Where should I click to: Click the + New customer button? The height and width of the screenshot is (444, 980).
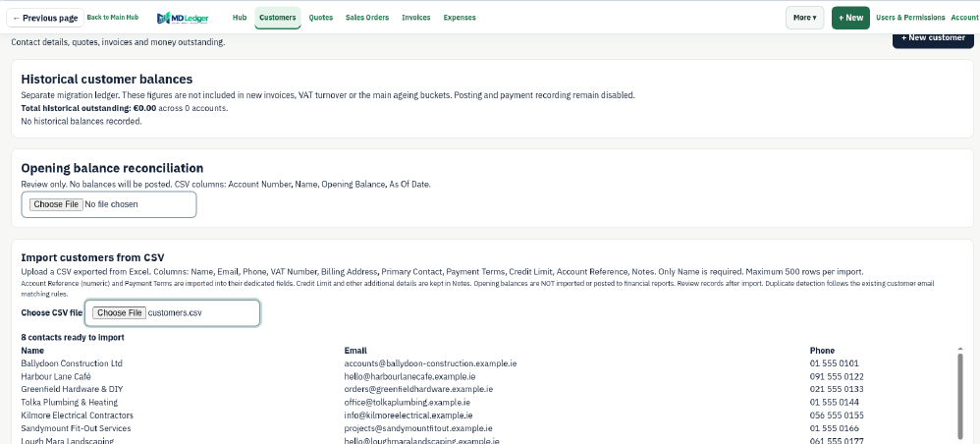[x=933, y=38]
